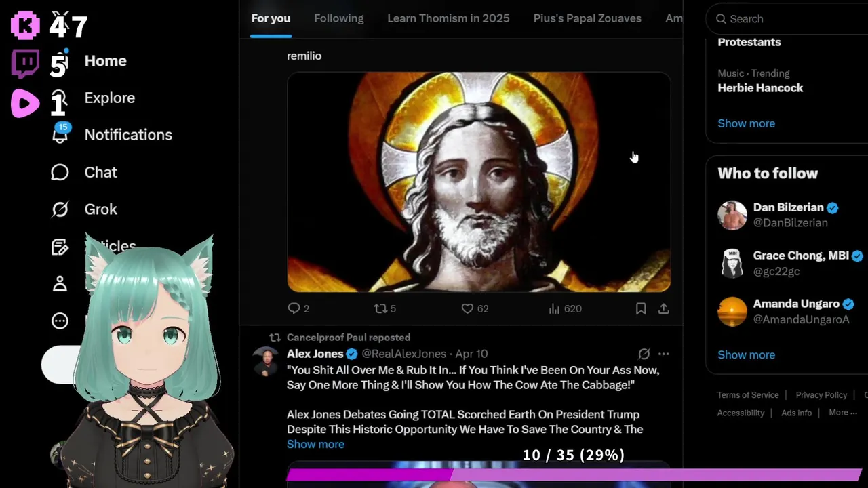This screenshot has height=488, width=868.
Task: Click the repost arrows icon beside Cancelproof Paul
Action: (275, 337)
